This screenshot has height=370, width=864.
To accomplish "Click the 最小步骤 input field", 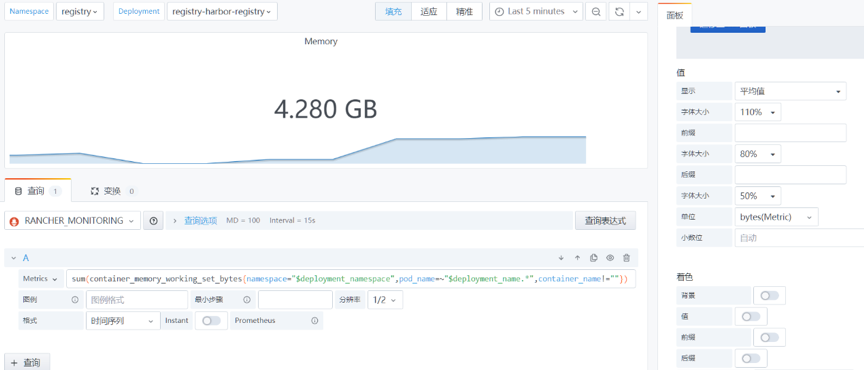I will tap(295, 300).
